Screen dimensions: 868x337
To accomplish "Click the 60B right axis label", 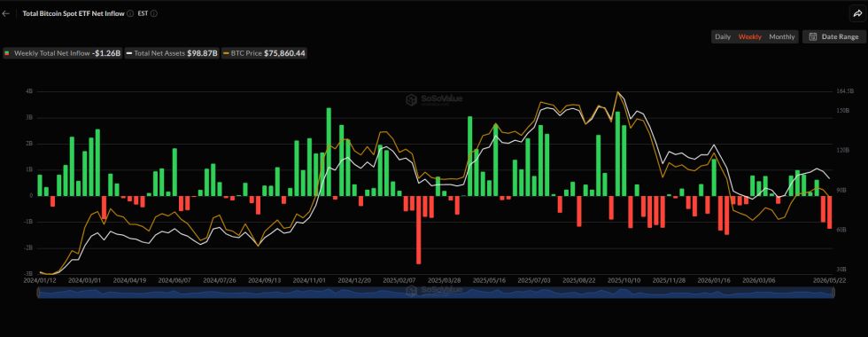I will pyautogui.click(x=842, y=230).
